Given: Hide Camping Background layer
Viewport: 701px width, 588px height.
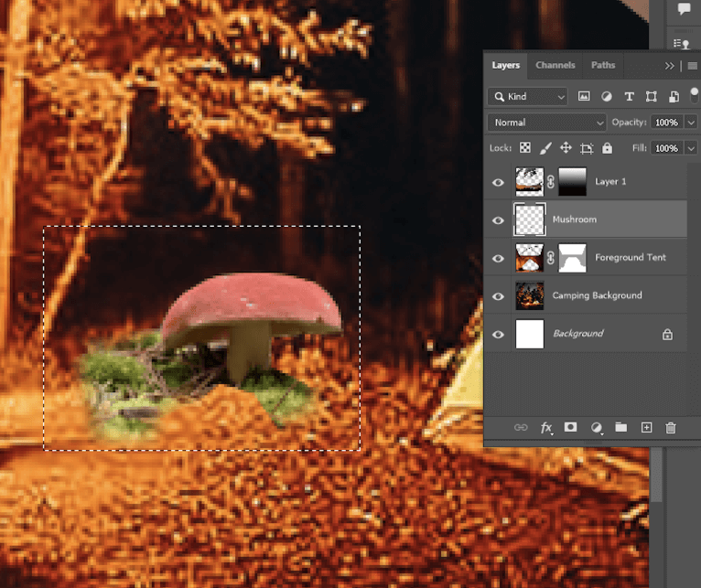Looking at the screenshot, I should (x=498, y=296).
